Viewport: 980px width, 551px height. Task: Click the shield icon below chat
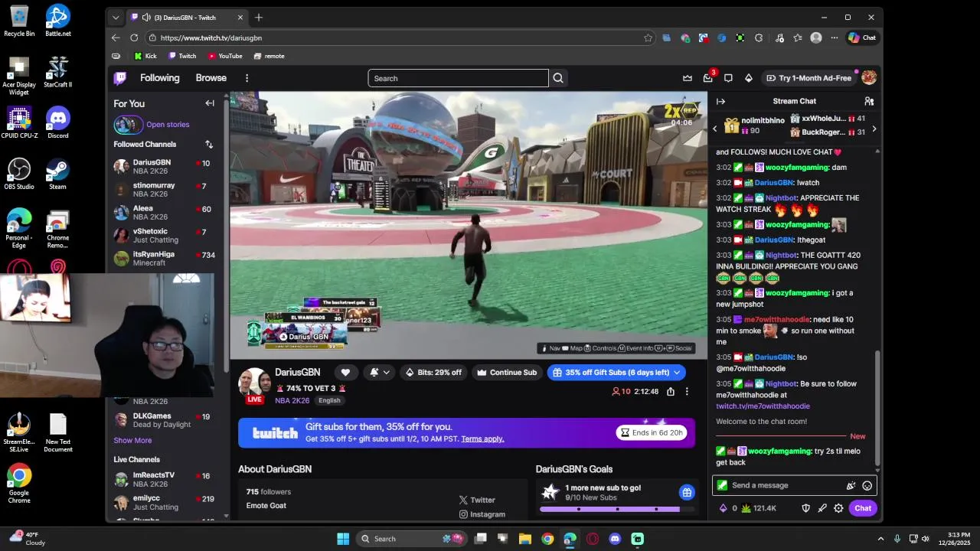(x=805, y=508)
